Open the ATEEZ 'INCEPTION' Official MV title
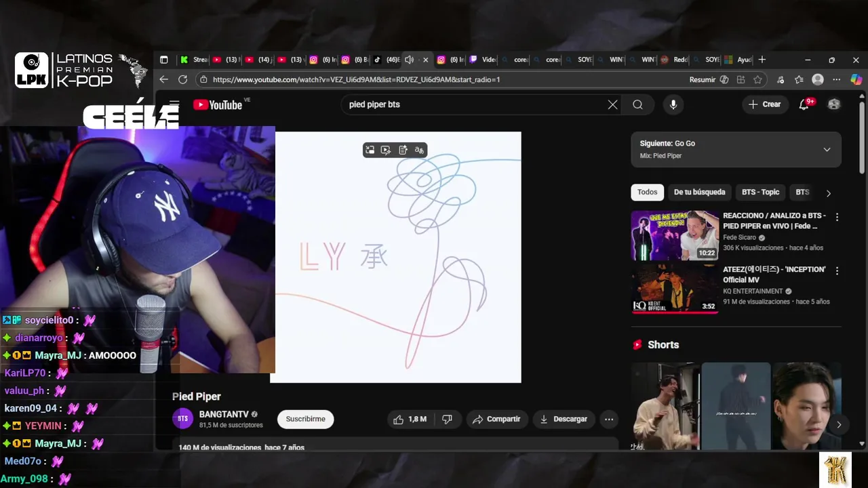The width and height of the screenshot is (868, 488). tap(774, 274)
